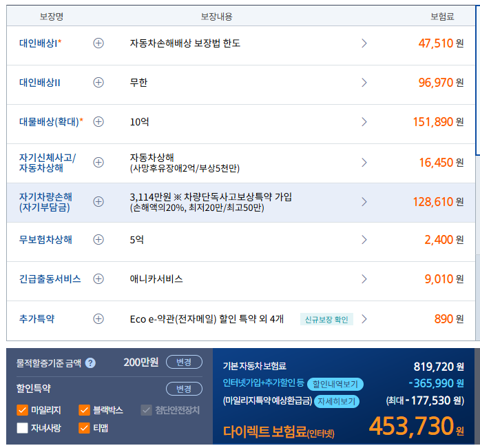Open 할인내역보기 button
Screen dimensions: 480x448
[x=335, y=384]
